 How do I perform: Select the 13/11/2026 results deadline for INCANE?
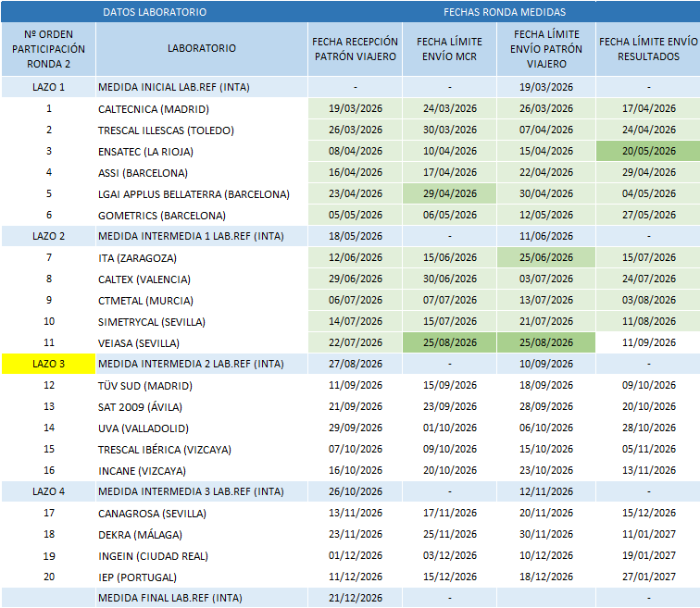[648, 470]
